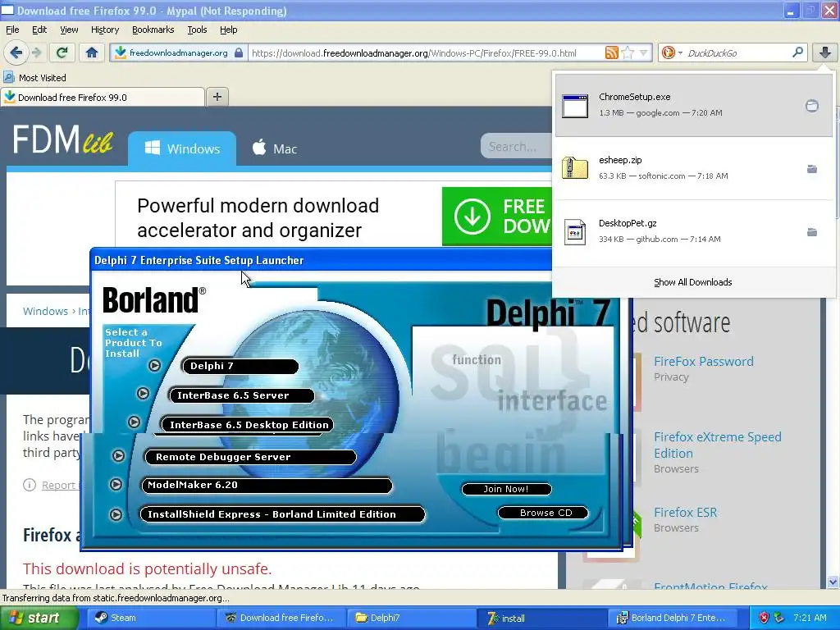Open DuckDuckGo search engine selector dropdown

pyautogui.click(x=672, y=52)
